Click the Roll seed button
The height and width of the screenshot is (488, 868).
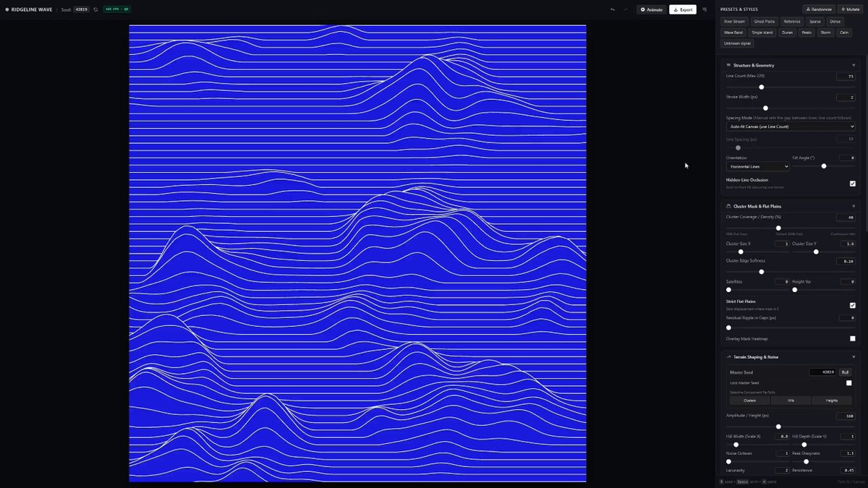(845, 372)
